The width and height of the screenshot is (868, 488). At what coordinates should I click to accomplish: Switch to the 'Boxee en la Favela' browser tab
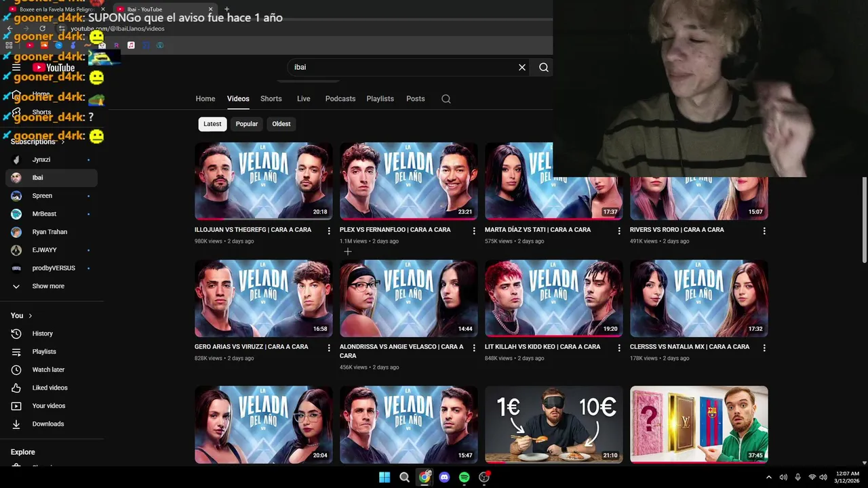[57, 9]
